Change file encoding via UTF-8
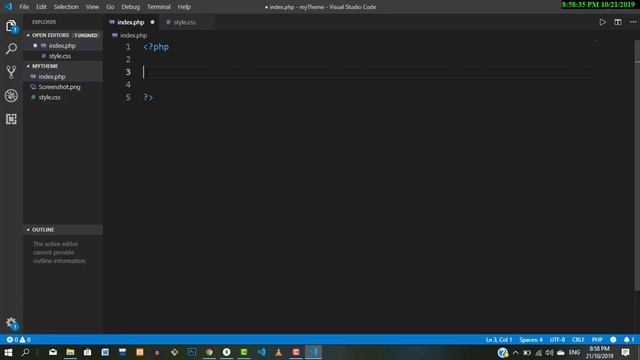This screenshot has width=640, height=360. pyautogui.click(x=557, y=340)
